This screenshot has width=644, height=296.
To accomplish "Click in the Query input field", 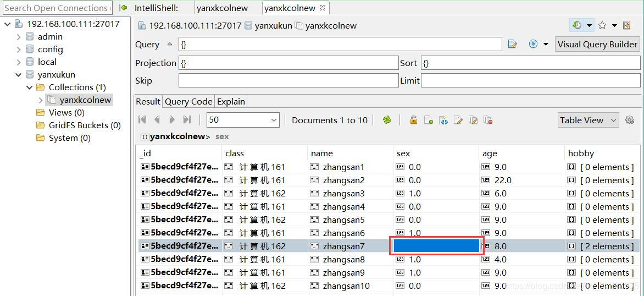I will coord(340,45).
